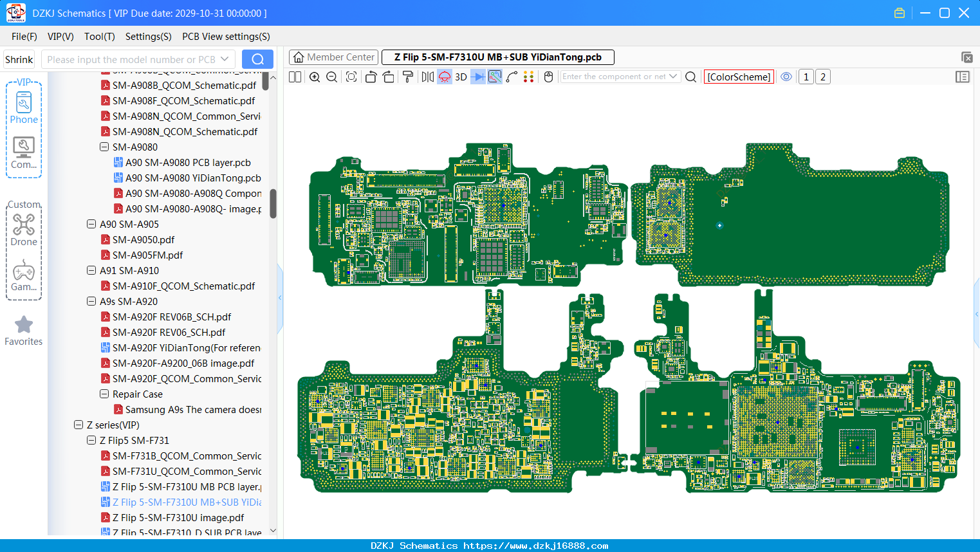Select the paint roller highlight tool
980x552 pixels.
pyautogui.click(x=407, y=77)
